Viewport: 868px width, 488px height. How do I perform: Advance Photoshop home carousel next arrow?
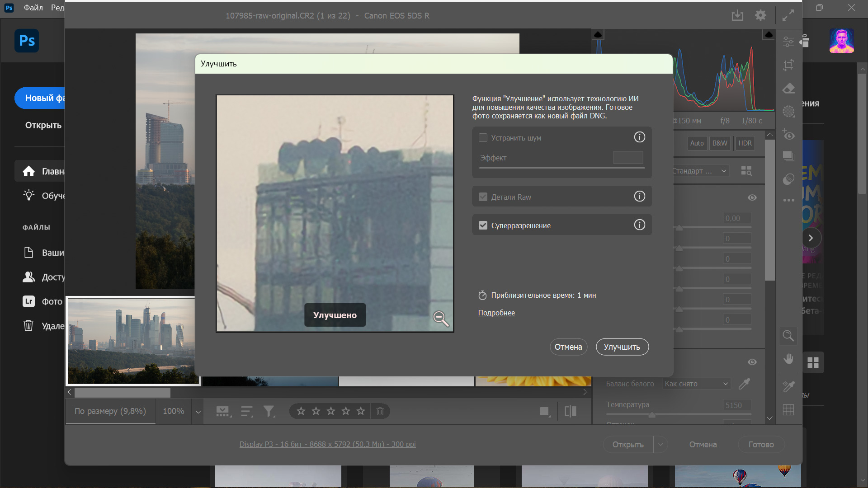coord(811,238)
